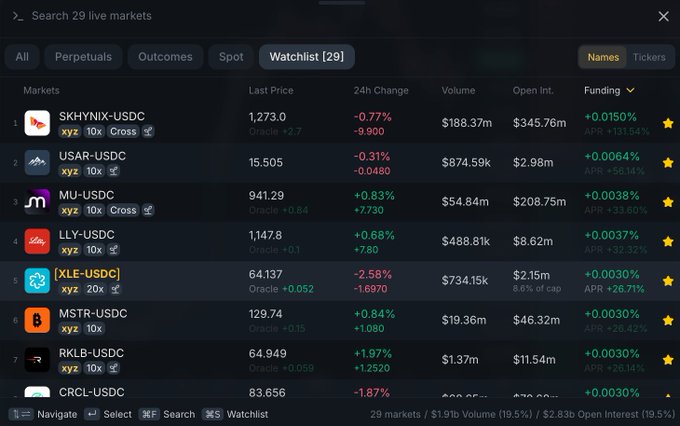Sort by Last Price column
Screen dimensions: 680x426
[x=271, y=90]
